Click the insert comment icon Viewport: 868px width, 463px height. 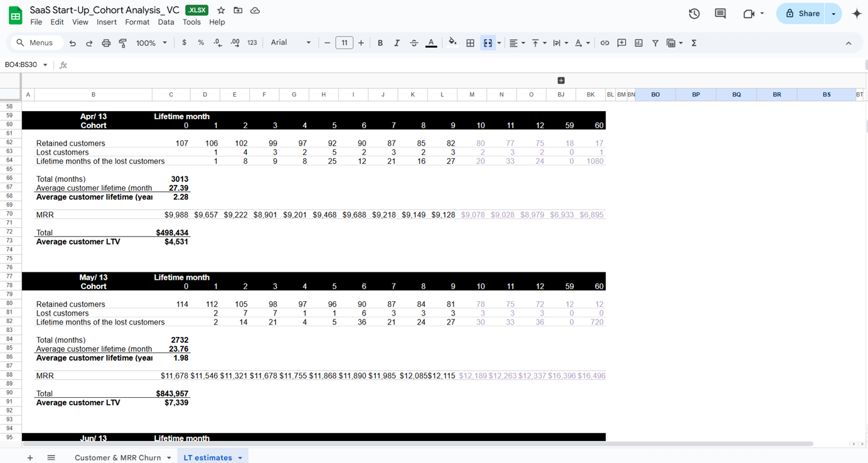621,43
